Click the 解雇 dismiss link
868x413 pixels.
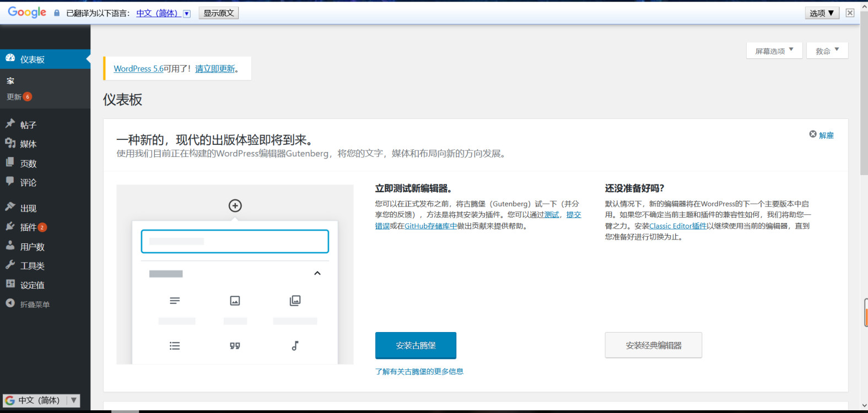(x=826, y=135)
